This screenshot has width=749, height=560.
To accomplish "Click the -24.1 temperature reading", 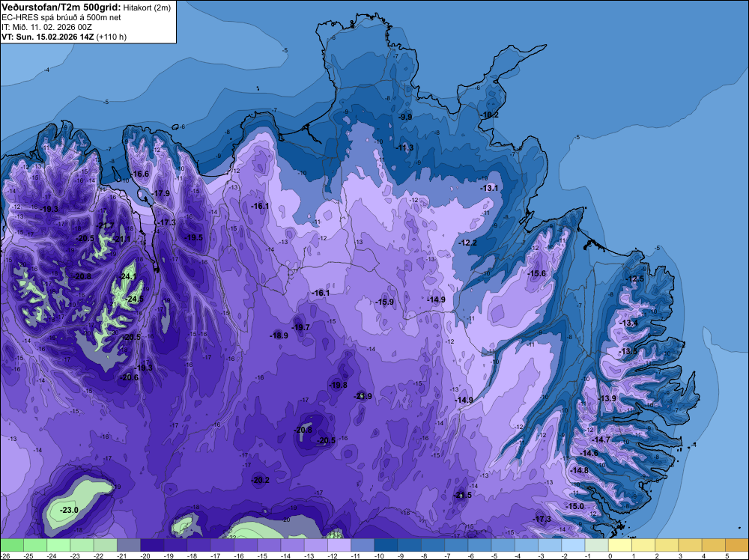I will click(128, 276).
